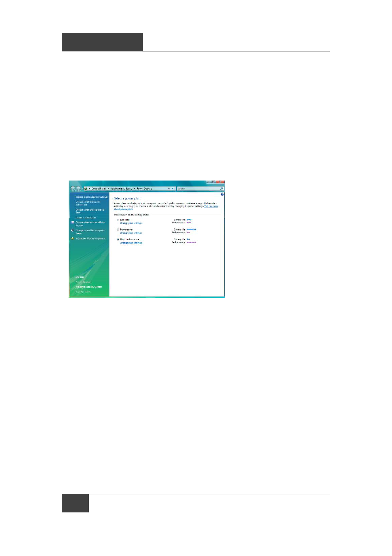Open Choose what the power buttons do

(88, 203)
